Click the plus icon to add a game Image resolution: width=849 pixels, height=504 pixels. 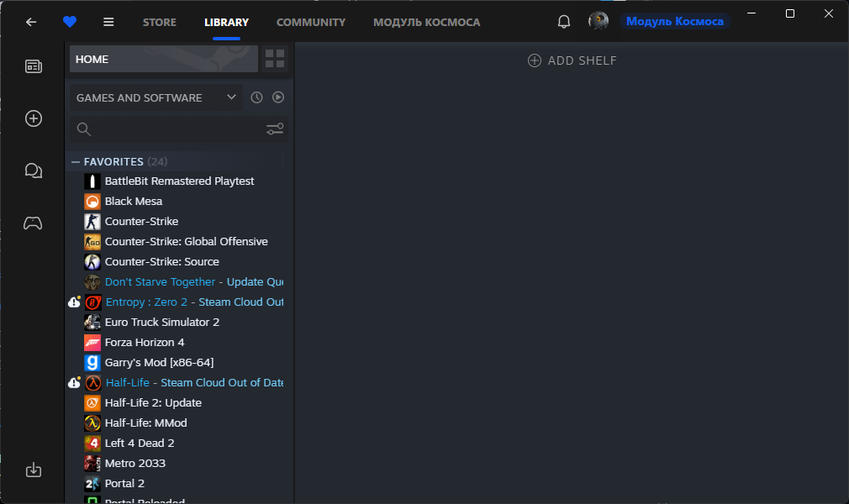[x=32, y=118]
